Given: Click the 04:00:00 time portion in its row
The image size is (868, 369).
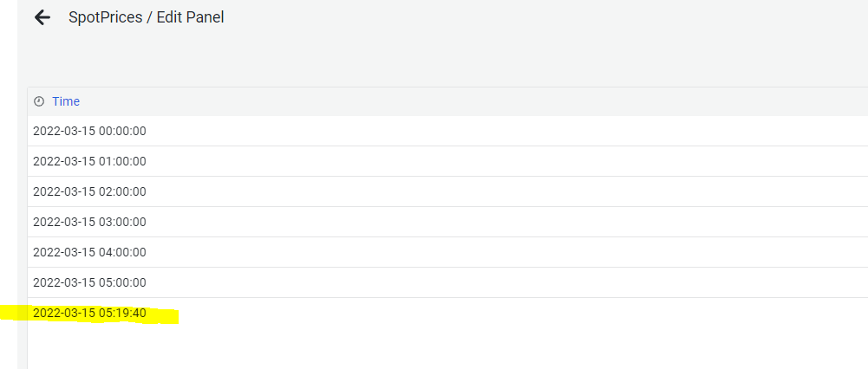Looking at the screenshot, I should 122,252.
